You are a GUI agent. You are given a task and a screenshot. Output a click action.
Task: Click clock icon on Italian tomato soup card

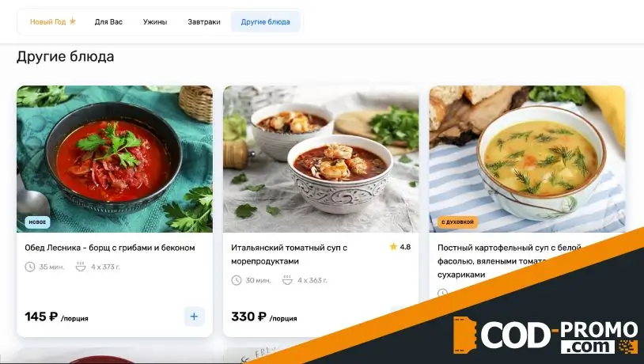(x=237, y=281)
